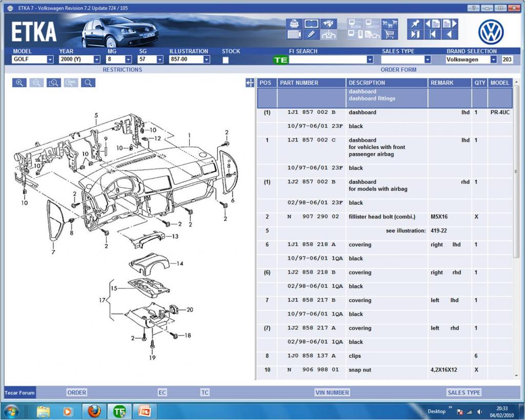525x420 pixels.
Task: Click the plain magnifier icon
Action: [88, 82]
